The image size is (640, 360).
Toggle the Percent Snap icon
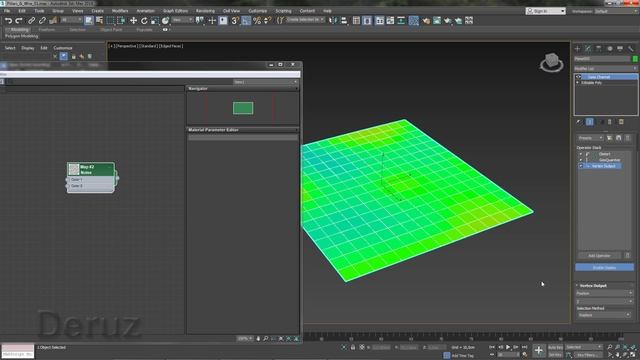coord(257,20)
